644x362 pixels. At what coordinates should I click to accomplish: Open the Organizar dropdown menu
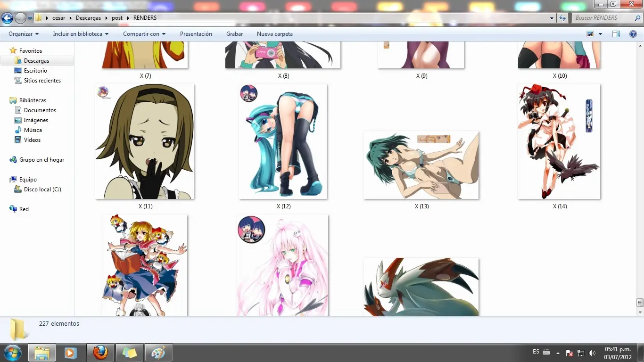[x=24, y=34]
